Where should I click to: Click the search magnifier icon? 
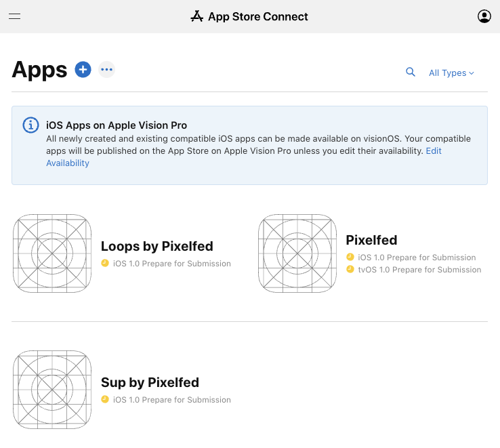pyautogui.click(x=411, y=72)
